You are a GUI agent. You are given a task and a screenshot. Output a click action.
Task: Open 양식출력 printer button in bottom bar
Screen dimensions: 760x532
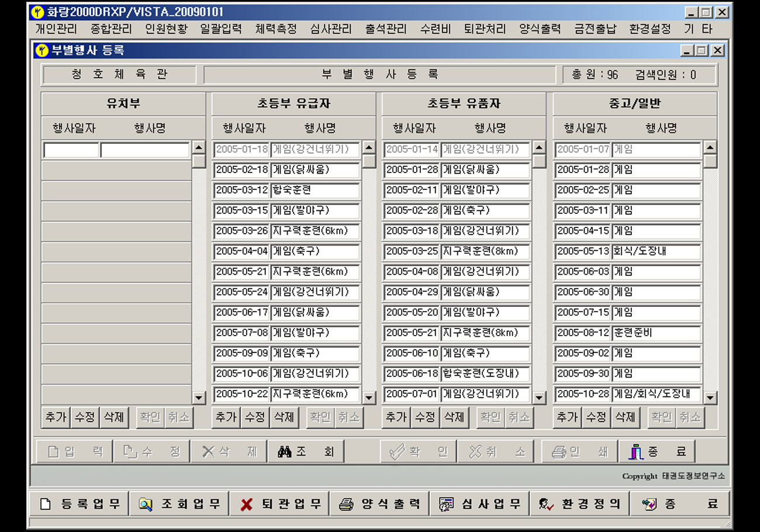pos(380,504)
